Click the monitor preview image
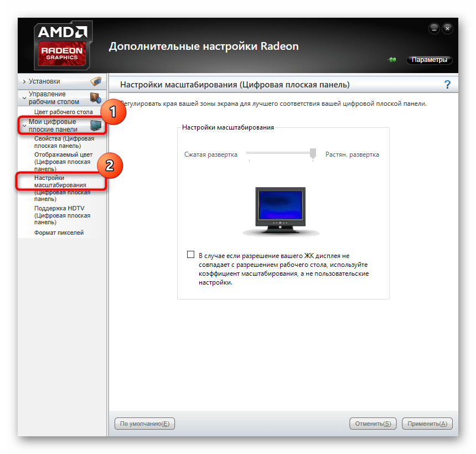This screenshot has width=476, height=454. pos(281,211)
